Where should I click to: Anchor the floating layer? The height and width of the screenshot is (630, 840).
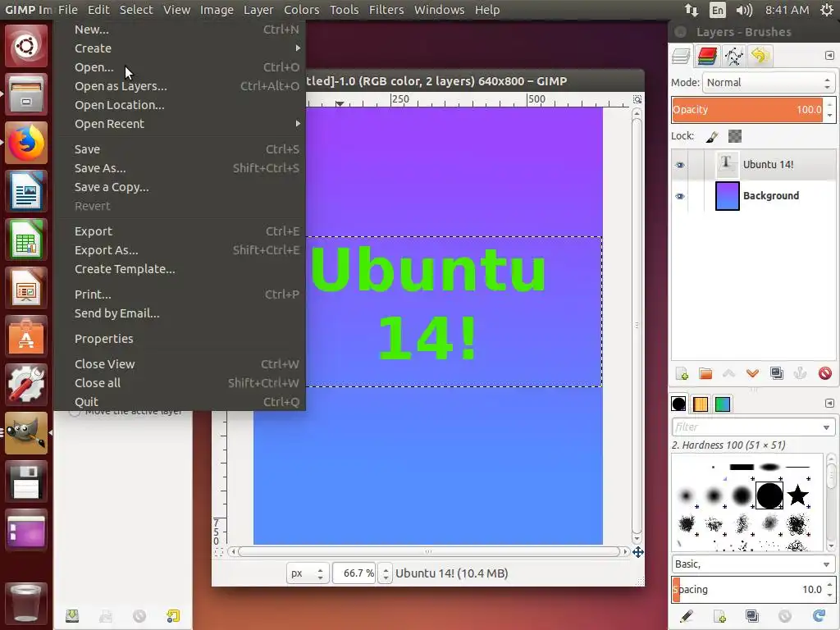click(x=801, y=373)
